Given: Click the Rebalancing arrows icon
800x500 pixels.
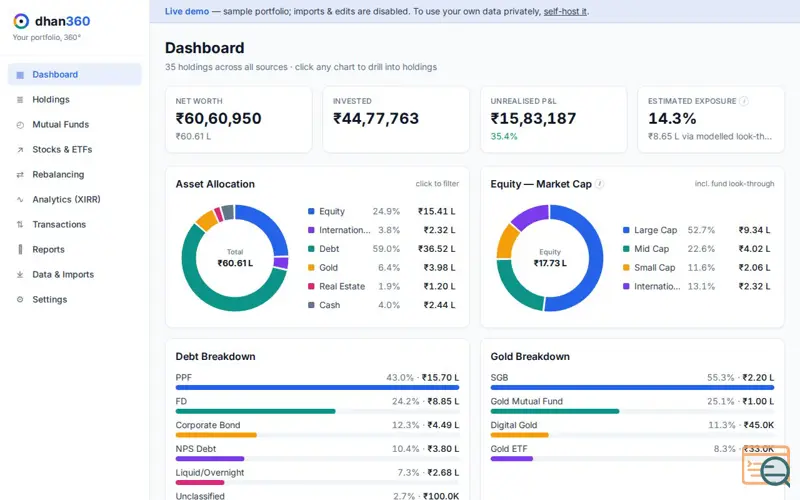Looking at the screenshot, I should coord(20,175).
